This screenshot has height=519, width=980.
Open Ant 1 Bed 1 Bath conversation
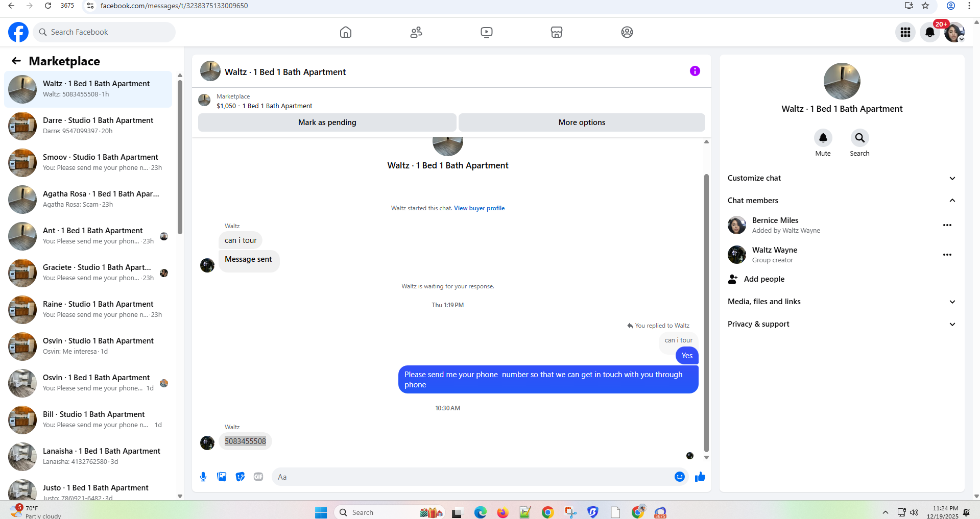[88, 236]
